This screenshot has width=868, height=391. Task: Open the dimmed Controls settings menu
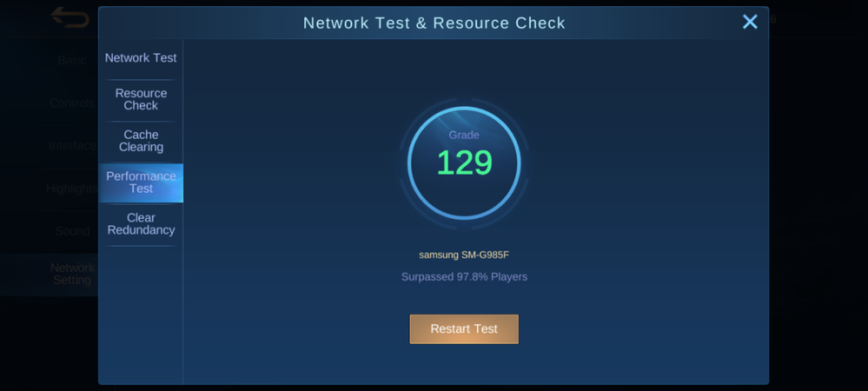72,103
